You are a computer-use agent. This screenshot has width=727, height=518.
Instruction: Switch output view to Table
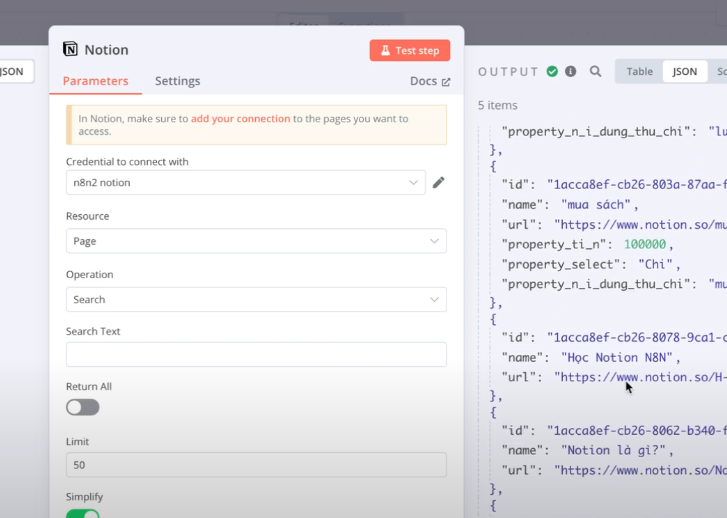[639, 71]
